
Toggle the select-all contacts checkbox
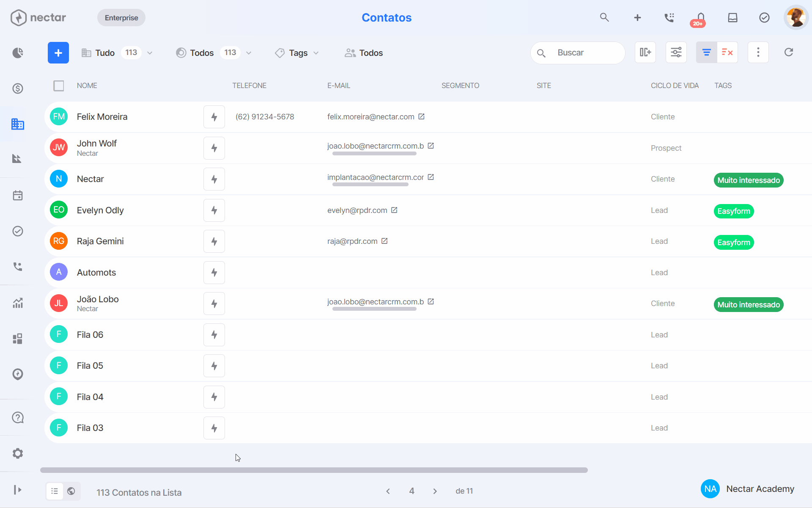[59, 86]
